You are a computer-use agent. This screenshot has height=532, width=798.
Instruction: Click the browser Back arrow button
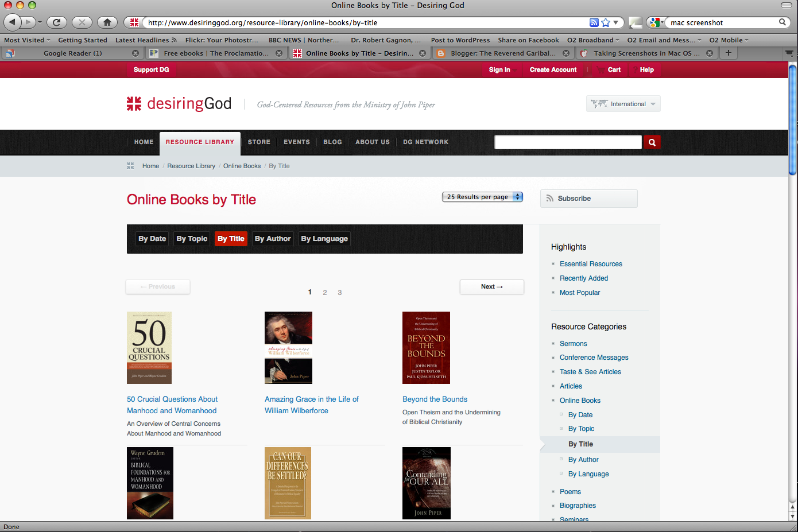(x=12, y=22)
